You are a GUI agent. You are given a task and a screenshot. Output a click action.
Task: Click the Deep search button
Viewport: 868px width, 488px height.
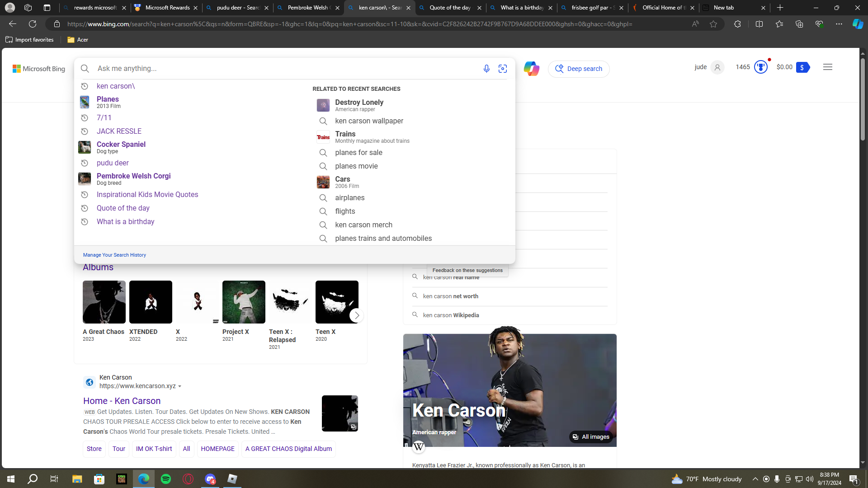point(579,69)
